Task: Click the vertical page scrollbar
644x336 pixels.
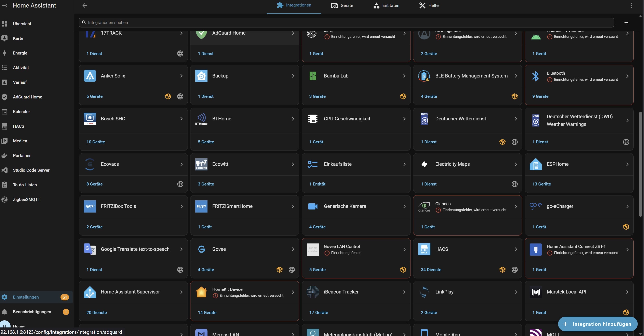Action: point(641,164)
